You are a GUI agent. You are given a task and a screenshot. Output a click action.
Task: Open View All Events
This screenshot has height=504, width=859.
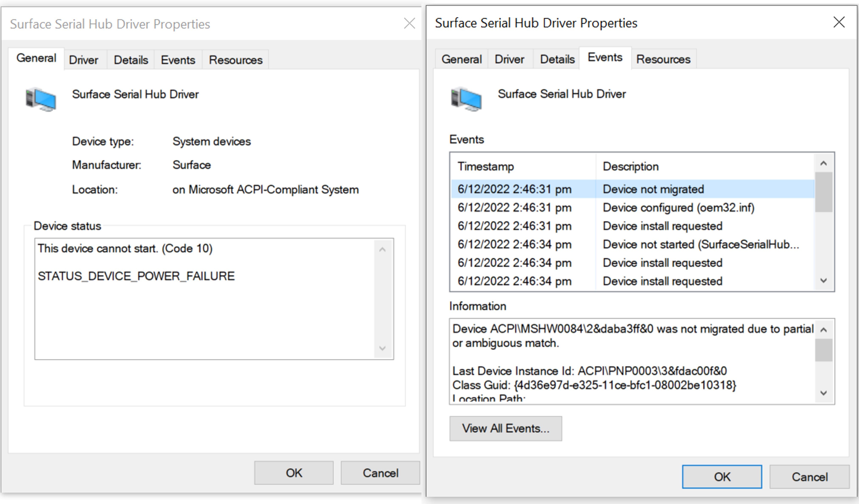pos(506,428)
